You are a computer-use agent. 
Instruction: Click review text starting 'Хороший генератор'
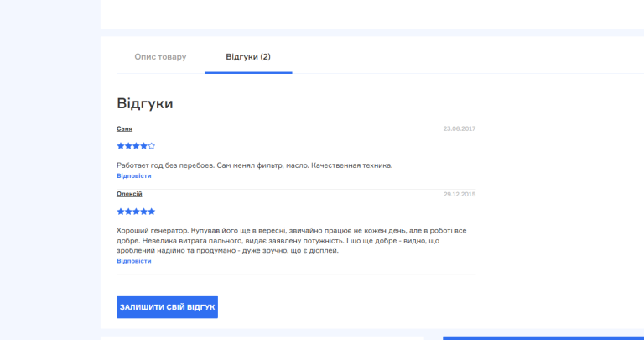pos(292,240)
